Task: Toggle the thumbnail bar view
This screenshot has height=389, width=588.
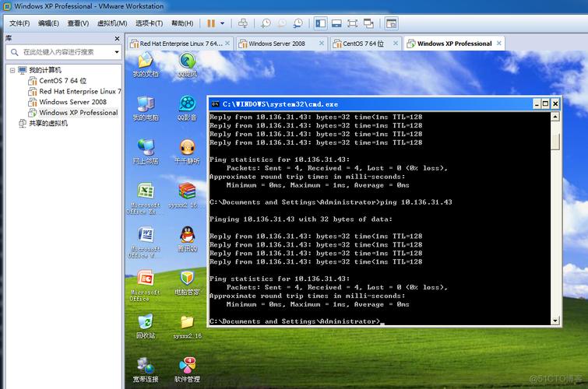Action: coord(336,23)
